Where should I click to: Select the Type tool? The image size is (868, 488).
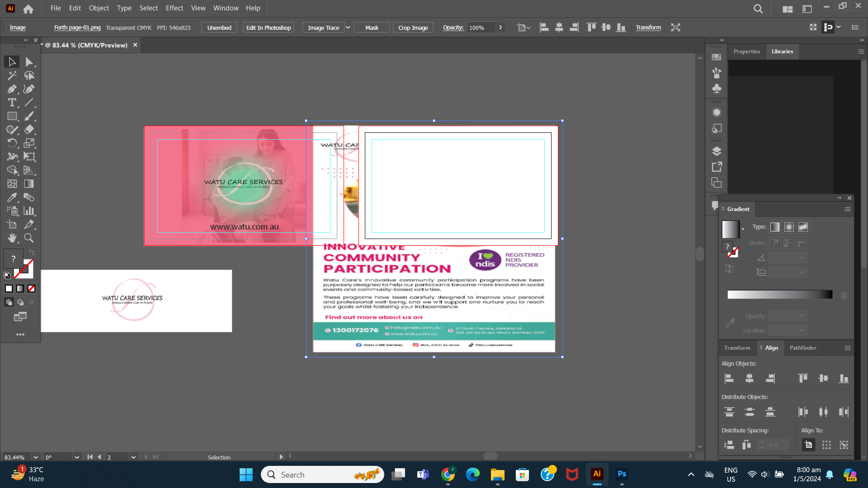point(12,103)
